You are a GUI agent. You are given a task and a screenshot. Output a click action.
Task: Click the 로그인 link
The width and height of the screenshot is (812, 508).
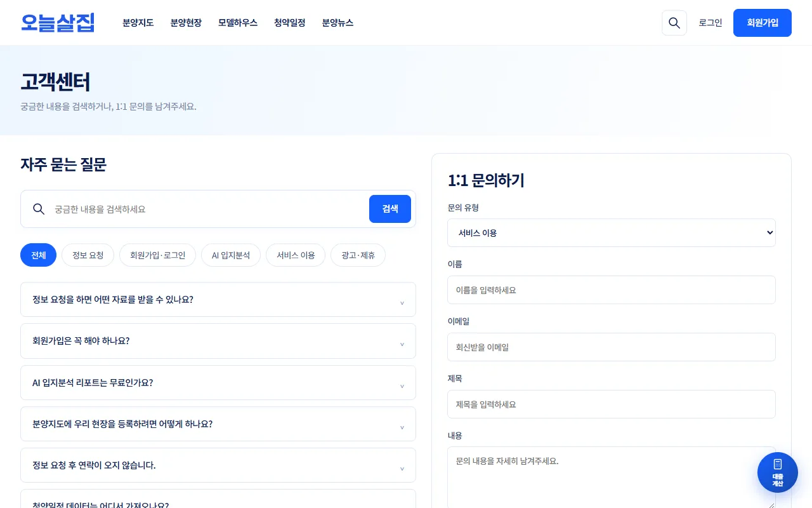(710, 23)
